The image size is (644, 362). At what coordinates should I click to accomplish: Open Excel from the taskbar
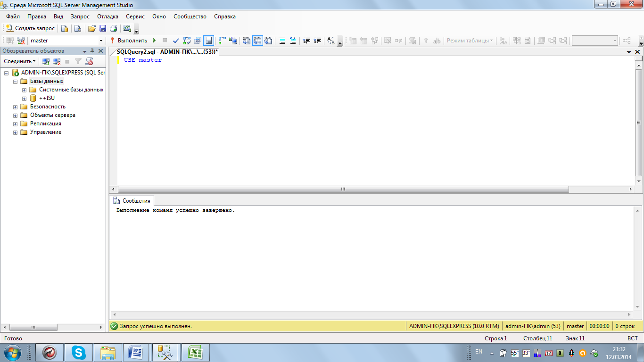pos(196,352)
